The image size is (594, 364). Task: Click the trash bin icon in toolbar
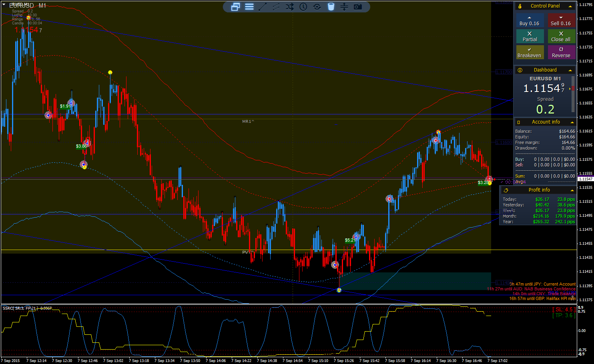[331, 7]
